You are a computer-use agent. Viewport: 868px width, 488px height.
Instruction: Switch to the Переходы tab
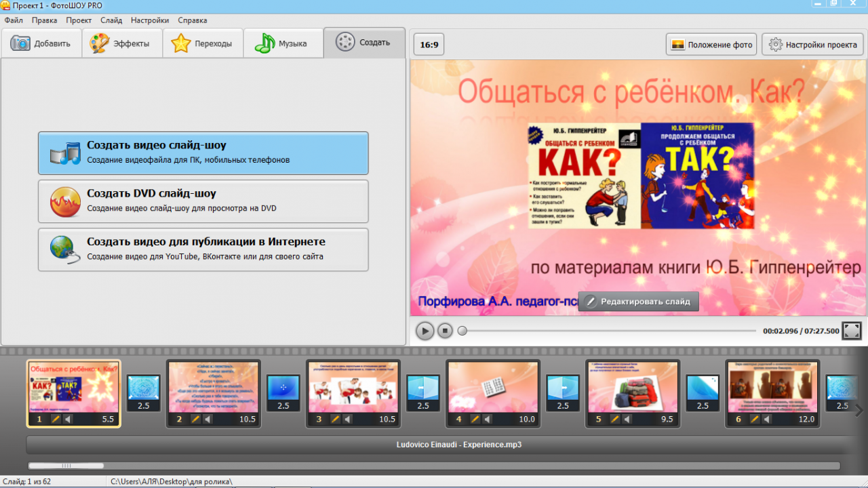click(x=202, y=43)
